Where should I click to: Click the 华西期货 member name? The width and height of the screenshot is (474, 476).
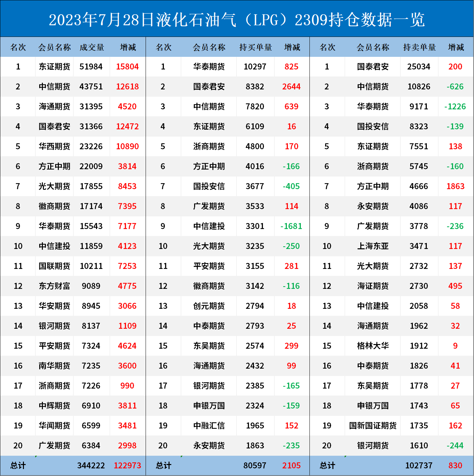pyautogui.click(x=55, y=147)
